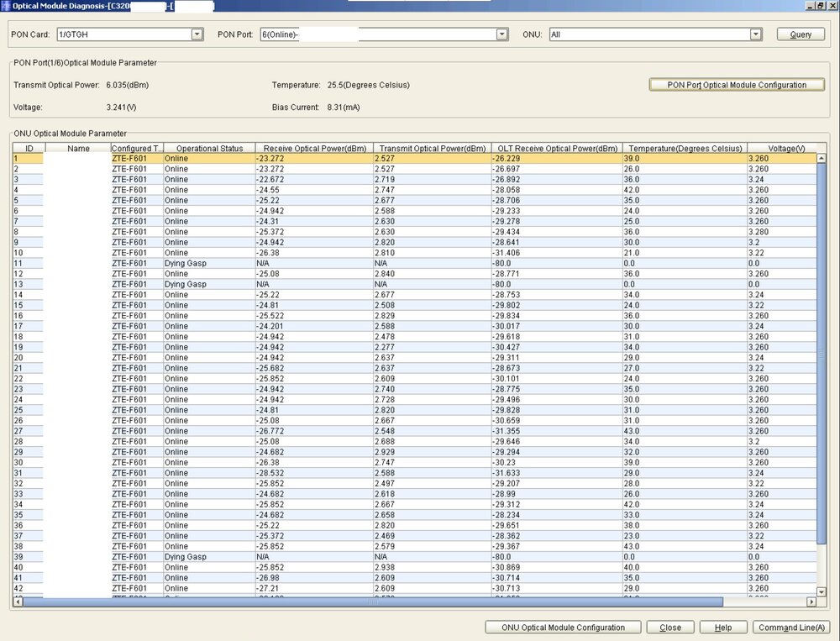
Task: Expand the PON Port dropdown list
Action: point(502,34)
